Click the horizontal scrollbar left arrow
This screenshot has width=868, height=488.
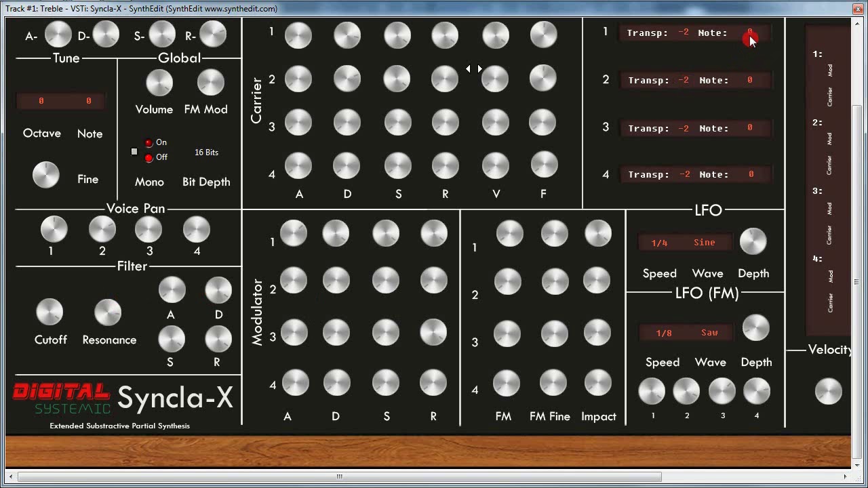pyautogui.click(x=11, y=477)
